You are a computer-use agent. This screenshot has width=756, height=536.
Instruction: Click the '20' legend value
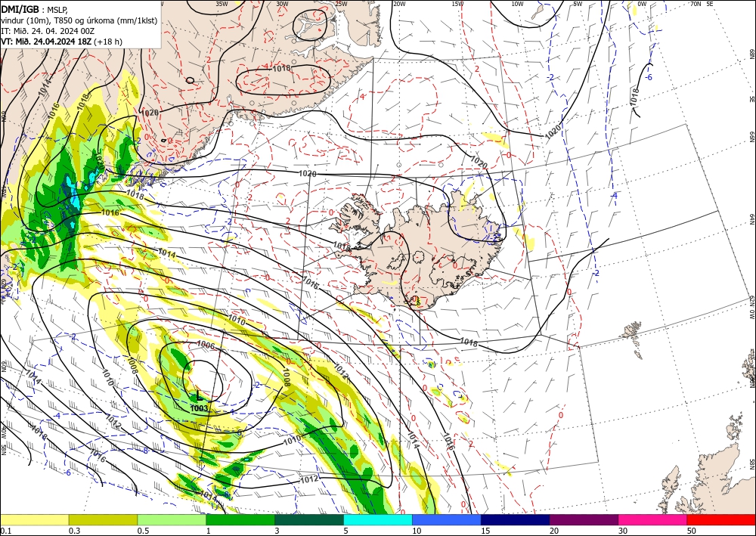pyautogui.click(x=554, y=531)
